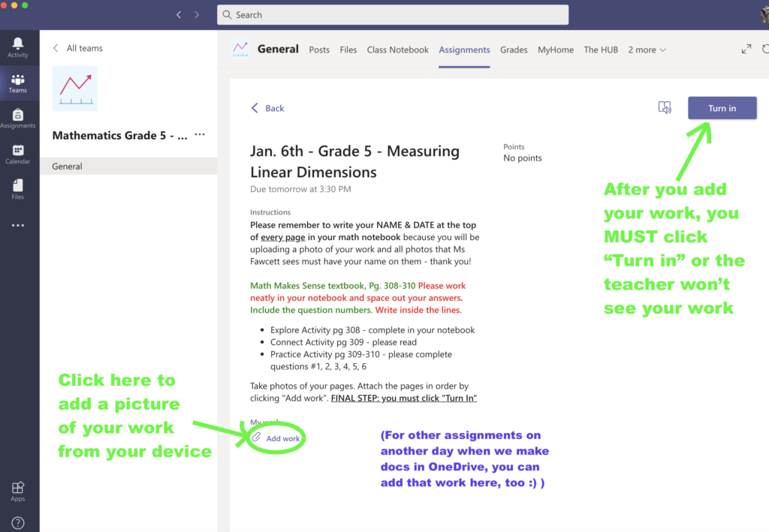Open the Files sidebar icon

point(18,188)
